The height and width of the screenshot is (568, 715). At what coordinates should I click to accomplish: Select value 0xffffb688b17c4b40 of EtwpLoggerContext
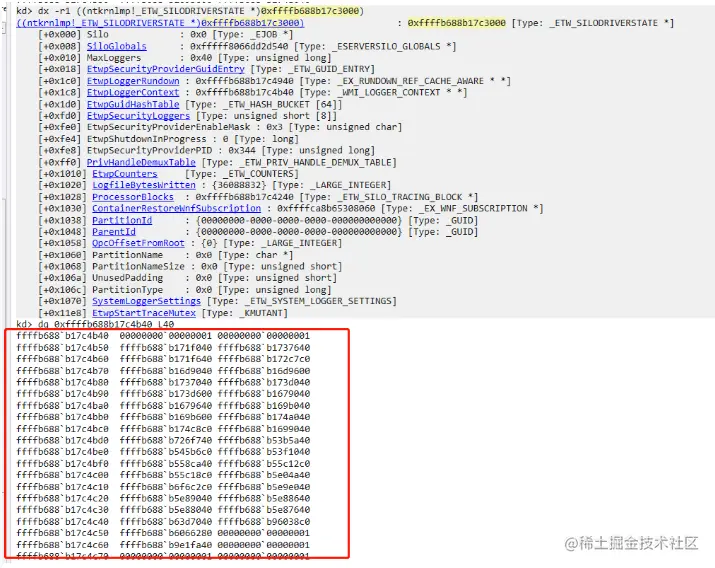pyautogui.click(x=244, y=92)
